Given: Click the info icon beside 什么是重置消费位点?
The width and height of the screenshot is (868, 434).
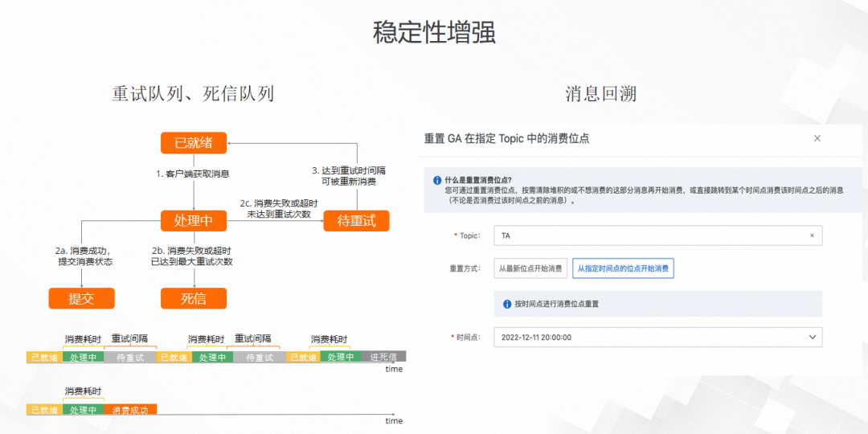Looking at the screenshot, I should [x=436, y=181].
